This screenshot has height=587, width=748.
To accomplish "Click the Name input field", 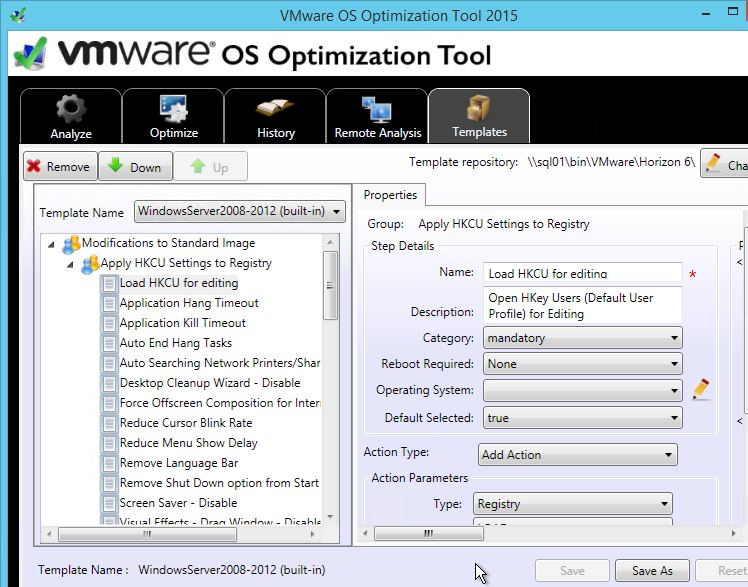I will tap(582, 273).
